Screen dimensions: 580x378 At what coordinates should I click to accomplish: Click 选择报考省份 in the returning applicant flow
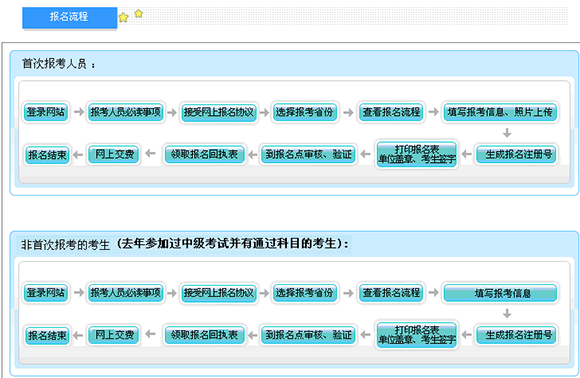(x=304, y=293)
